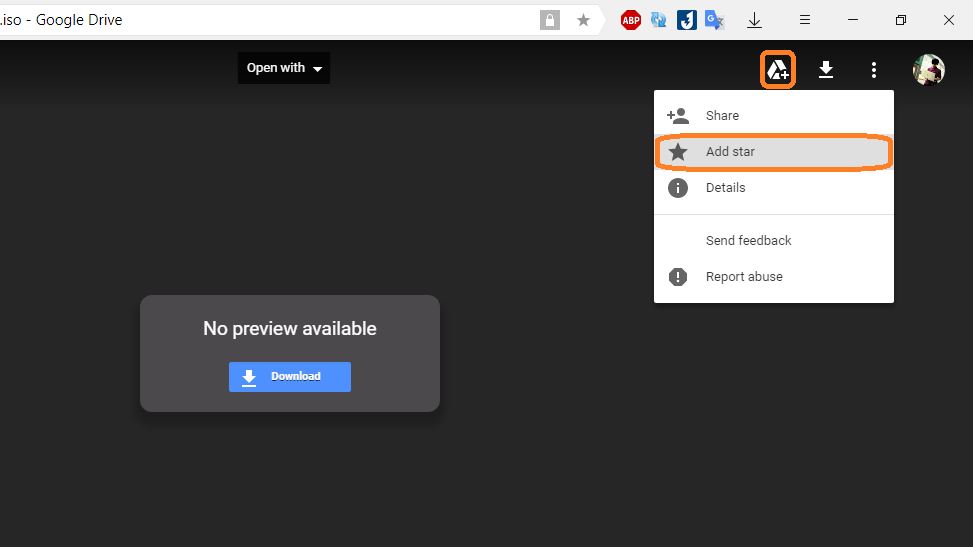The image size is (973, 547).
Task: Open the three-dot More actions menu
Action: (x=873, y=70)
